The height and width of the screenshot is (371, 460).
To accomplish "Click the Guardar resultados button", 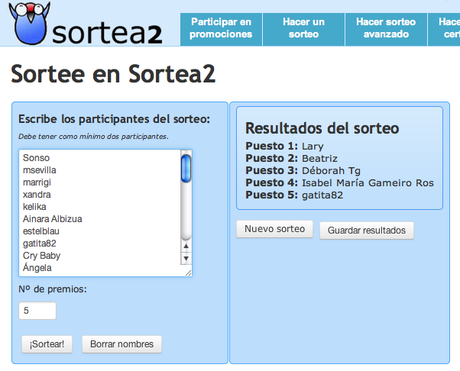I will tap(367, 230).
